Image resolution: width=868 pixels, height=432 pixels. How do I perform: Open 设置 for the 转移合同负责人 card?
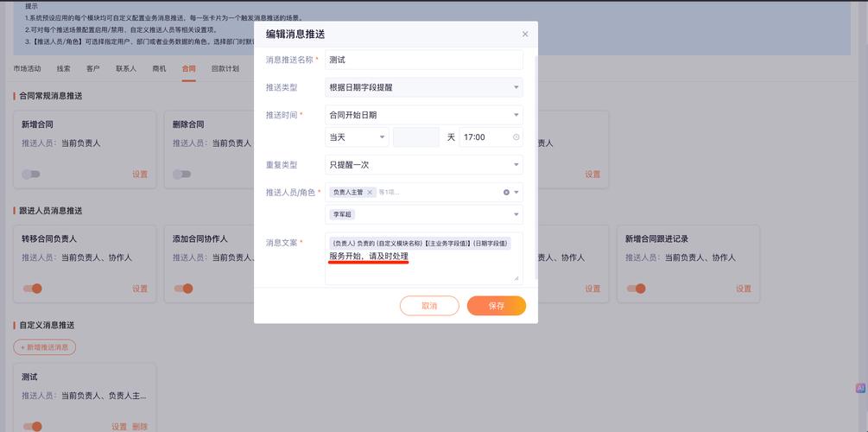point(140,289)
